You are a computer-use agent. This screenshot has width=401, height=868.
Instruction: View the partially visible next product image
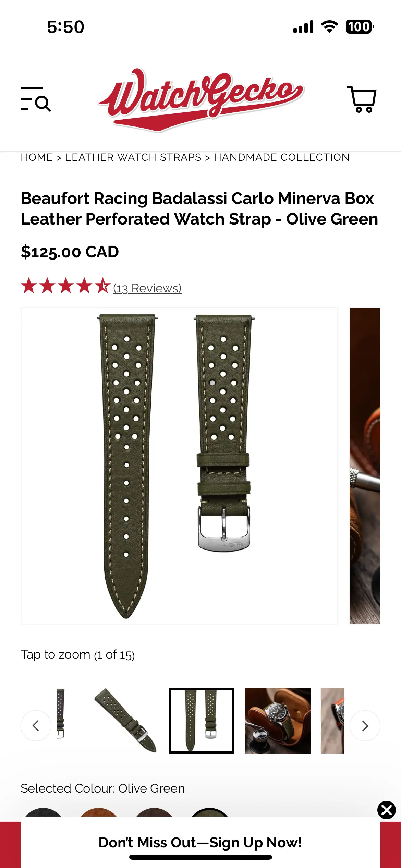pos(365,466)
